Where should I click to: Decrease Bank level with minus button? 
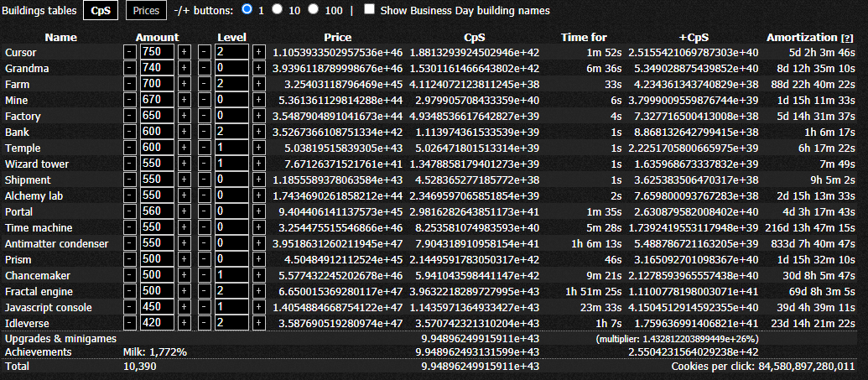click(205, 133)
